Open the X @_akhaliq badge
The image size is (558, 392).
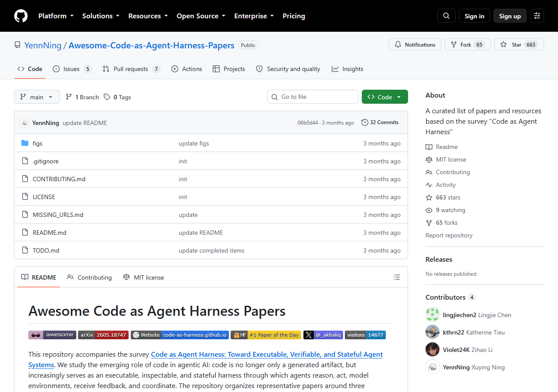click(x=323, y=335)
